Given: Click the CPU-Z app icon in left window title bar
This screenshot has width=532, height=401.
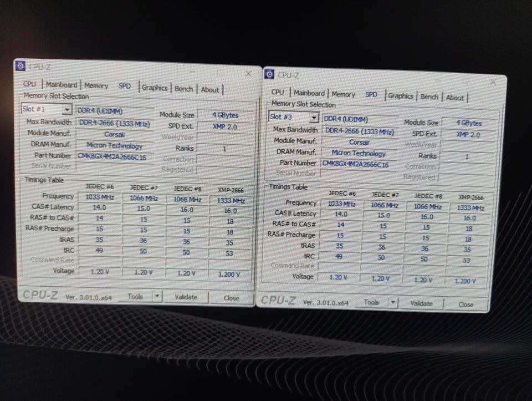Looking at the screenshot, I should (21, 66).
